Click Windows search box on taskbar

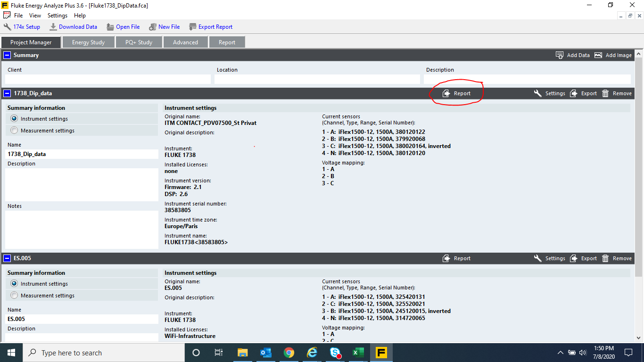coord(104,353)
